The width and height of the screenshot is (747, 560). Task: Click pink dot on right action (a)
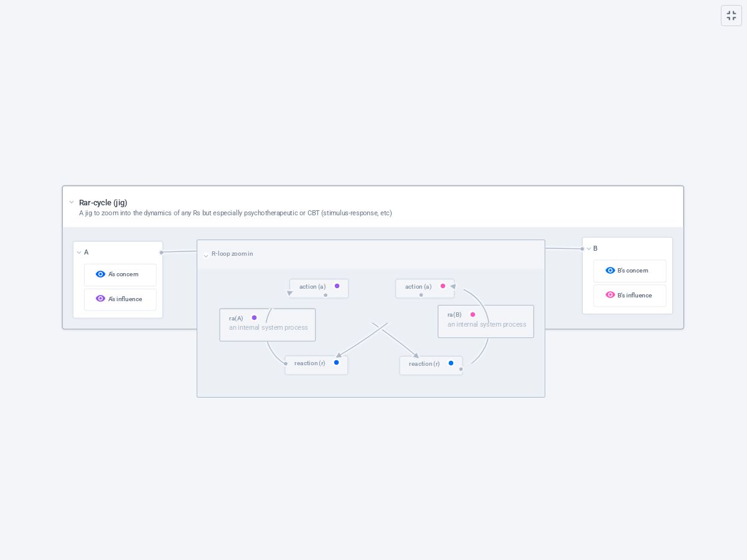pos(443,286)
